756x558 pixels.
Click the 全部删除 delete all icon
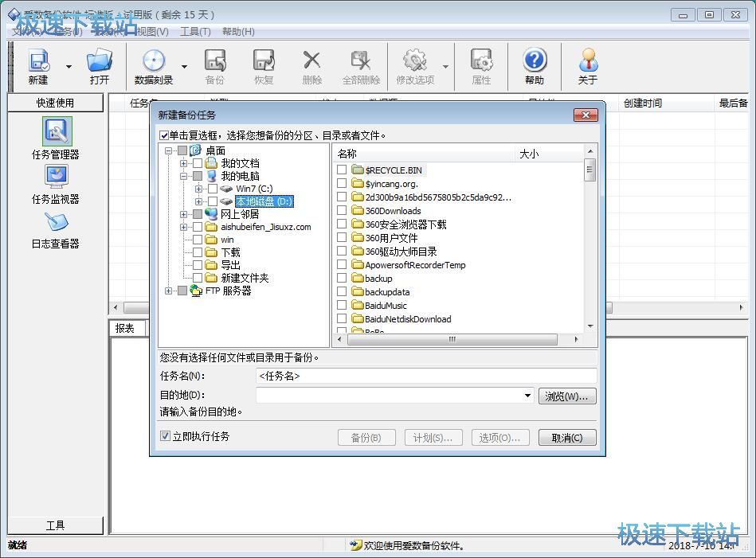coord(361,60)
